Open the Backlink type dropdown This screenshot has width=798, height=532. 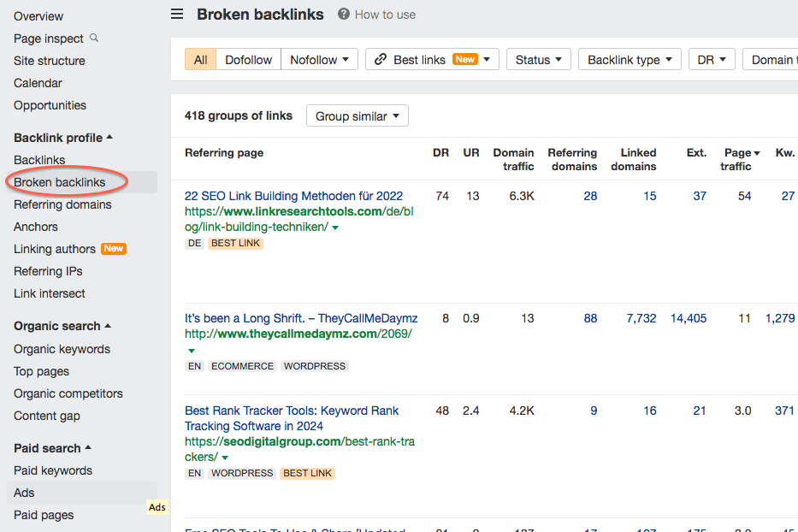pyautogui.click(x=630, y=60)
